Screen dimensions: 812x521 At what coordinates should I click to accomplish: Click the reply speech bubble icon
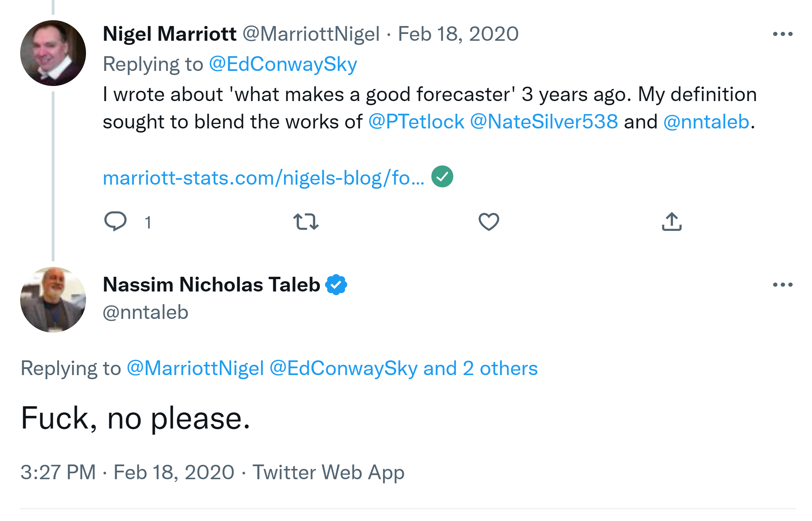[x=115, y=221]
